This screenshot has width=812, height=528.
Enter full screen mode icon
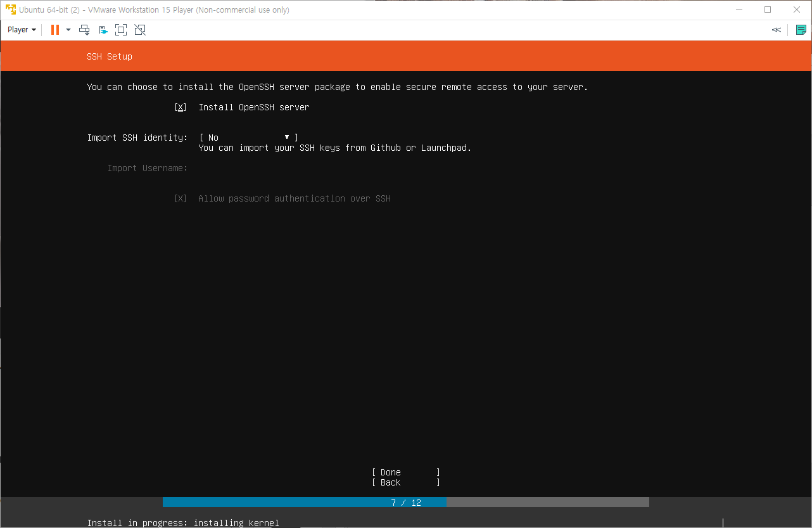pos(121,30)
